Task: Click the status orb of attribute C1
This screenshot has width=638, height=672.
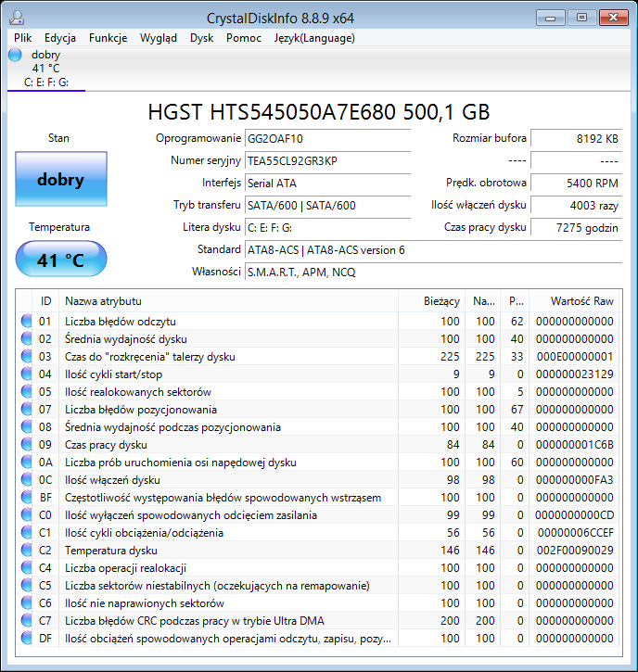Action: [26, 532]
